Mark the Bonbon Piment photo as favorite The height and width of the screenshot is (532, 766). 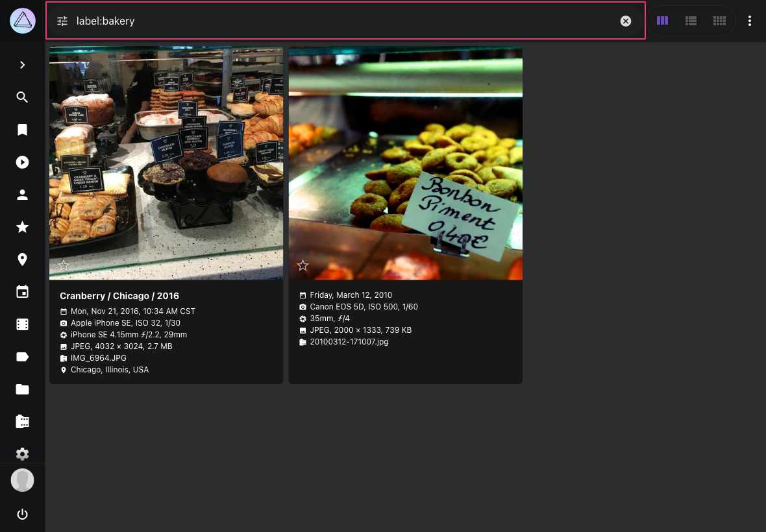point(303,265)
